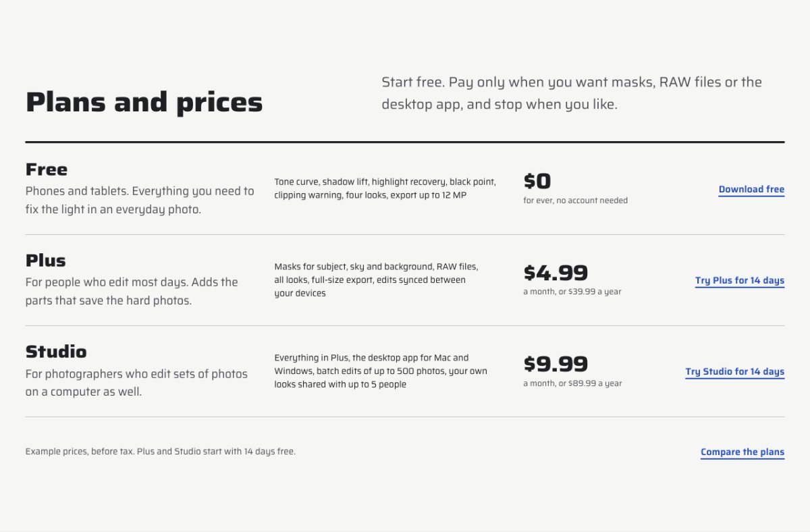Screen dimensions: 810x532
Task: Open the Compare the plans link
Action: (742, 452)
